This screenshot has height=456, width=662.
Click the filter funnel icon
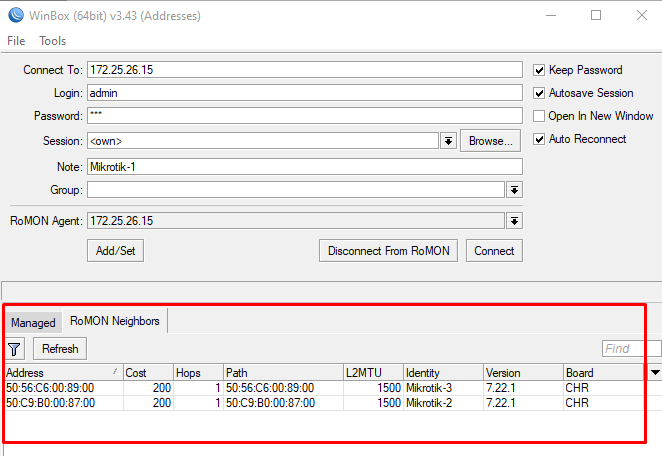click(15, 349)
